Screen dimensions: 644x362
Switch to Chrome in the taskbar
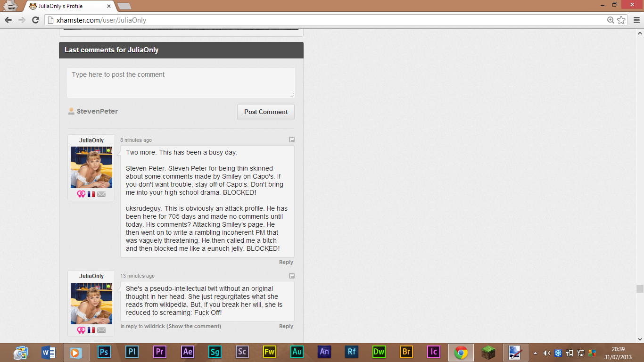(461, 352)
